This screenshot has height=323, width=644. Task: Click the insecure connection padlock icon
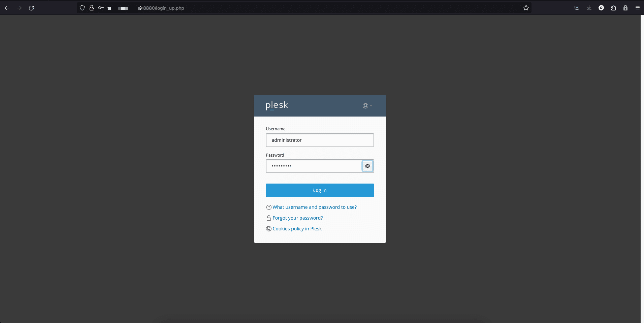pos(91,8)
